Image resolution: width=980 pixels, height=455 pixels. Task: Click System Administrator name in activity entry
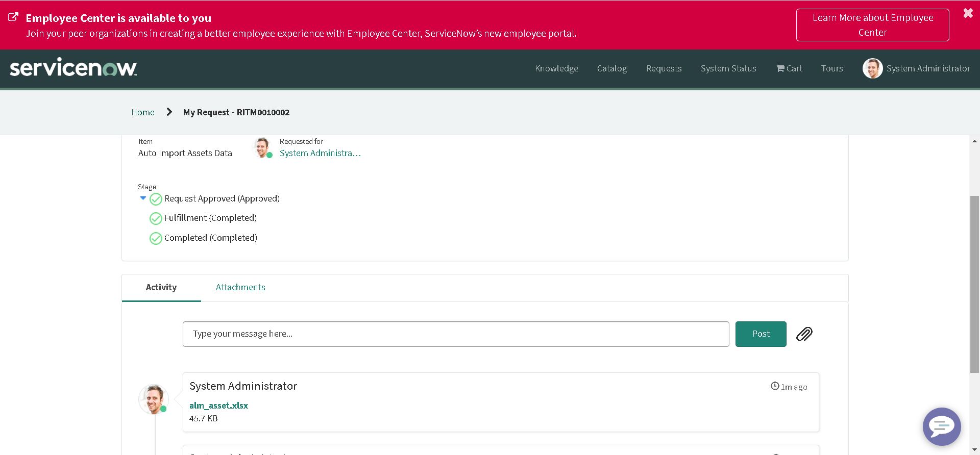coord(243,386)
